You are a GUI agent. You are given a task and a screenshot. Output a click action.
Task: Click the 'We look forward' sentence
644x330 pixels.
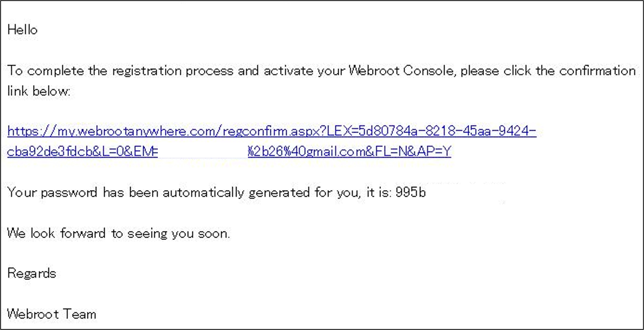pyautogui.click(x=56, y=233)
